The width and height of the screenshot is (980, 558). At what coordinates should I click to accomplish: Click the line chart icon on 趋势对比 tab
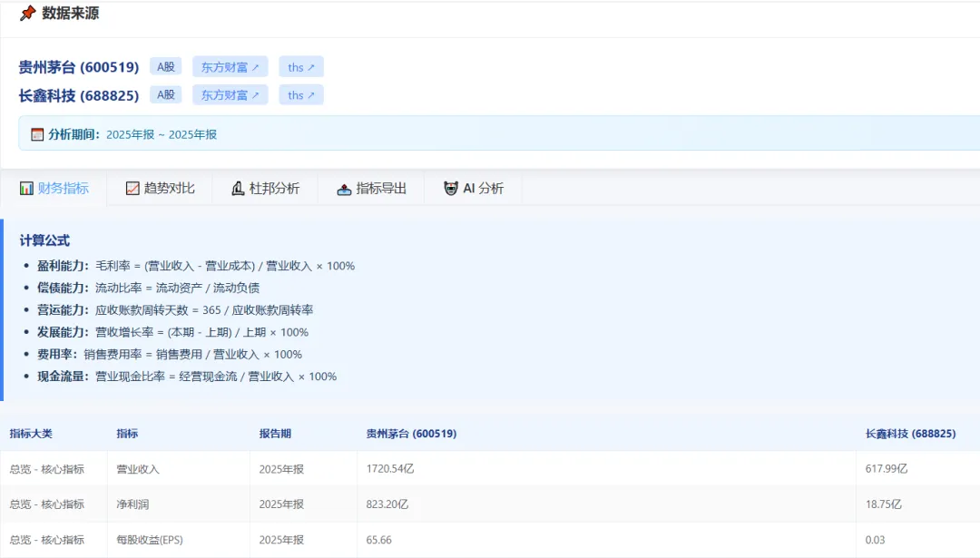(x=132, y=188)
